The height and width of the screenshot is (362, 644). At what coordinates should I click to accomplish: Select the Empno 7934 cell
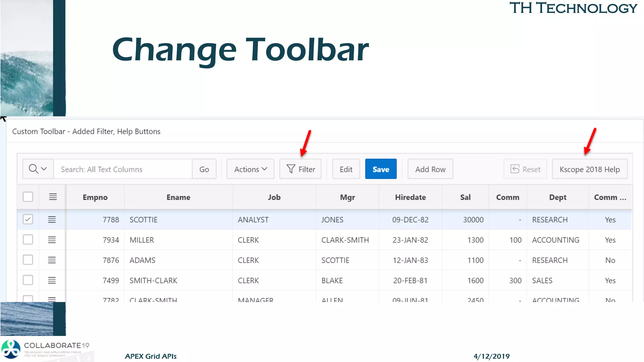point(95,240)
